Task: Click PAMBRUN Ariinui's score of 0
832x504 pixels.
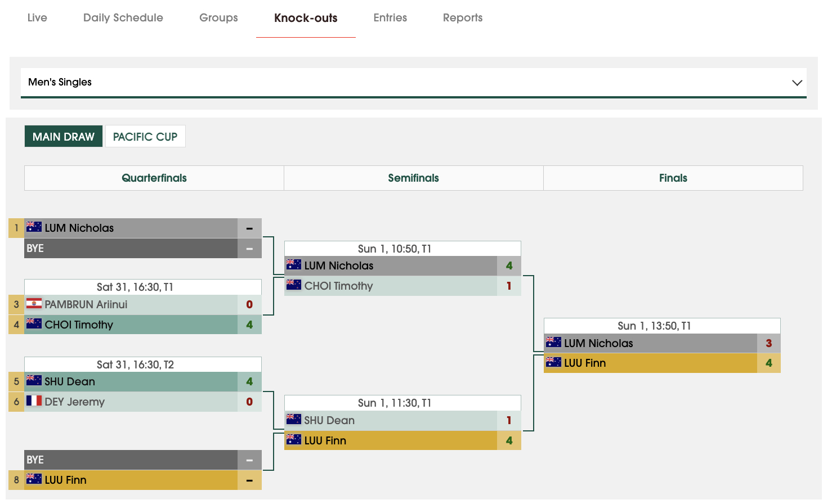Action: click(249, 304)
